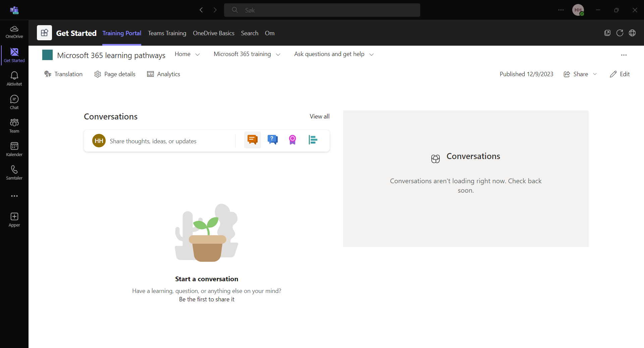Click the Start a conversation heading
The image size is (644, 348).
click(x=207, y=279)
